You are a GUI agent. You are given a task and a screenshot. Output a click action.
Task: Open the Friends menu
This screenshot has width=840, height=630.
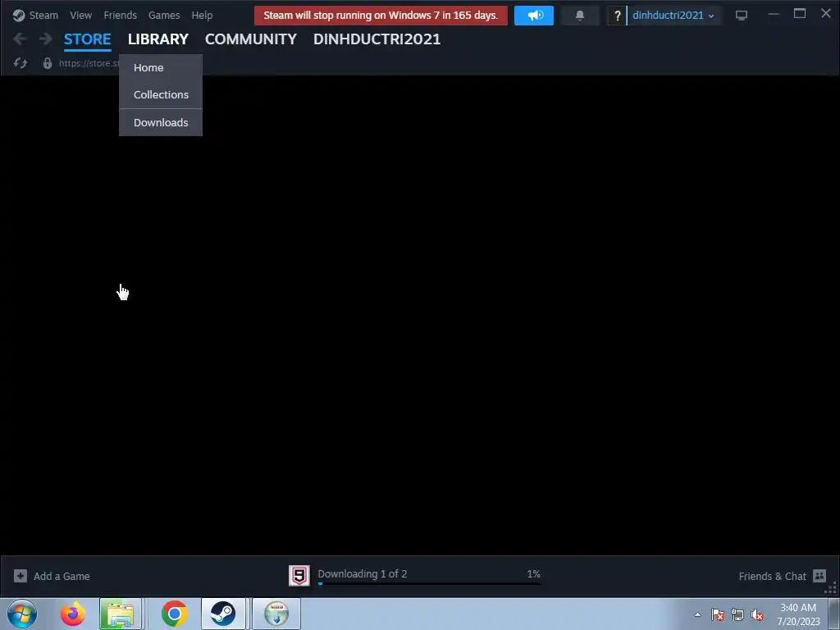point(120,15)
